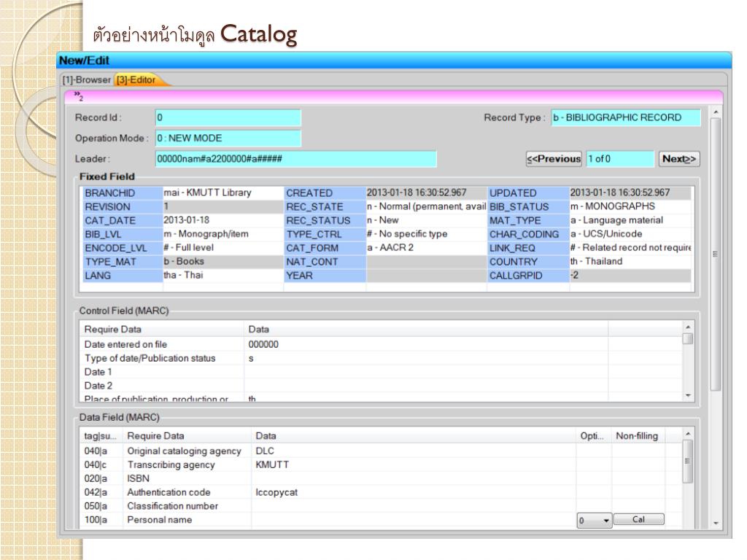Screen dimensions: 747x560
Task: Click Data Field list scrollbar thumb
Action: tap(688, 461)
